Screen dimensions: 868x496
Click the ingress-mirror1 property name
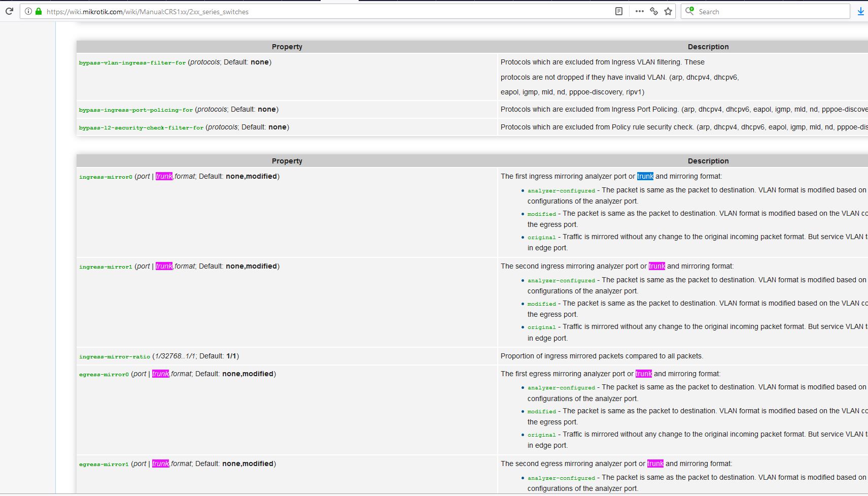[x=106, y=267]
